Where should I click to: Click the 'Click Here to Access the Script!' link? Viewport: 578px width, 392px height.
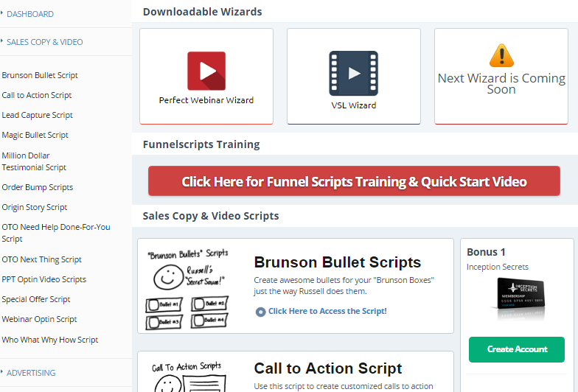coord(327,311)
